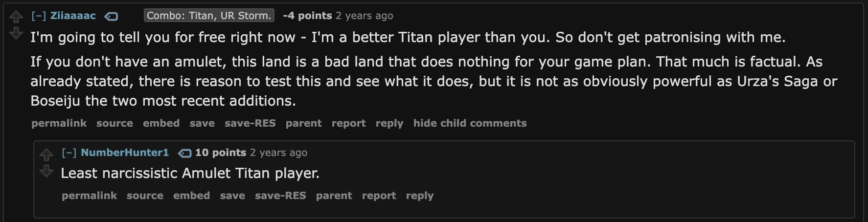Hide child comments under Ziiaaaac's comment
This screenshot has width=868, height=222.
(x=470, y=123)
